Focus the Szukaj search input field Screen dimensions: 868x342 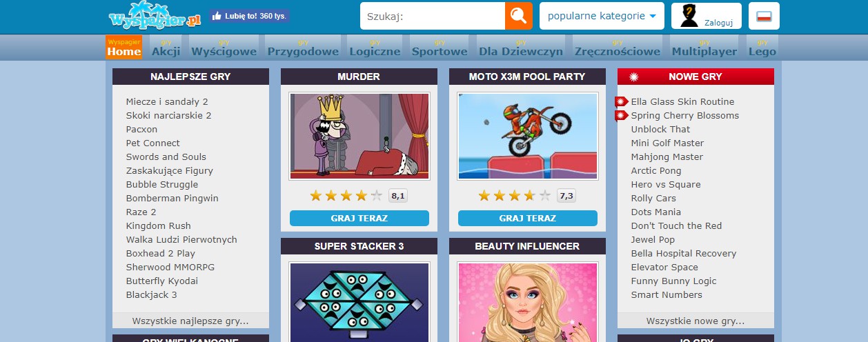tap(433, 16)
